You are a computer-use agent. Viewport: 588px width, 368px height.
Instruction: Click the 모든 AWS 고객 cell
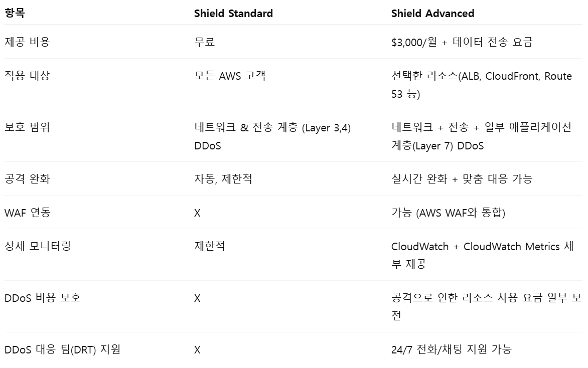[x=230, y=76]
